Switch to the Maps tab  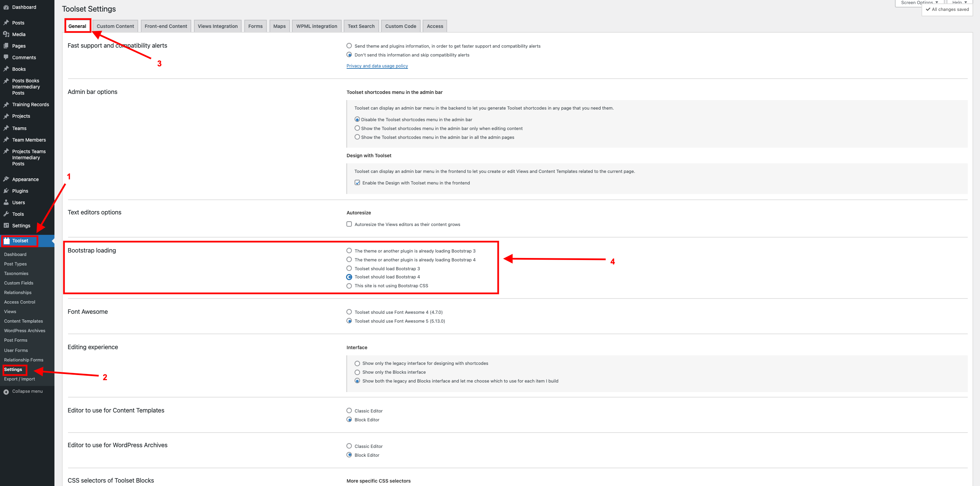point(279,26)
